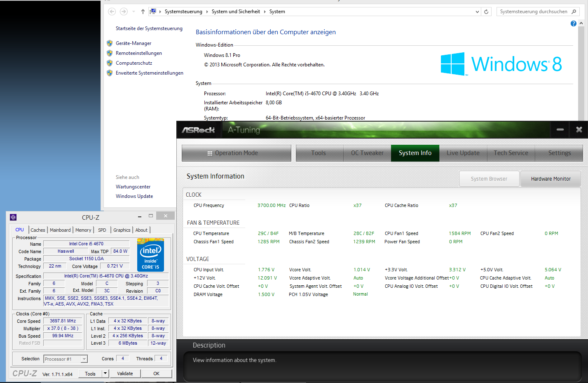Image resolution: width=588 pixels, height=383 pixels.
Task: Click the Intel Core i5 logo in CPU-Z
Action: point(151,255)
